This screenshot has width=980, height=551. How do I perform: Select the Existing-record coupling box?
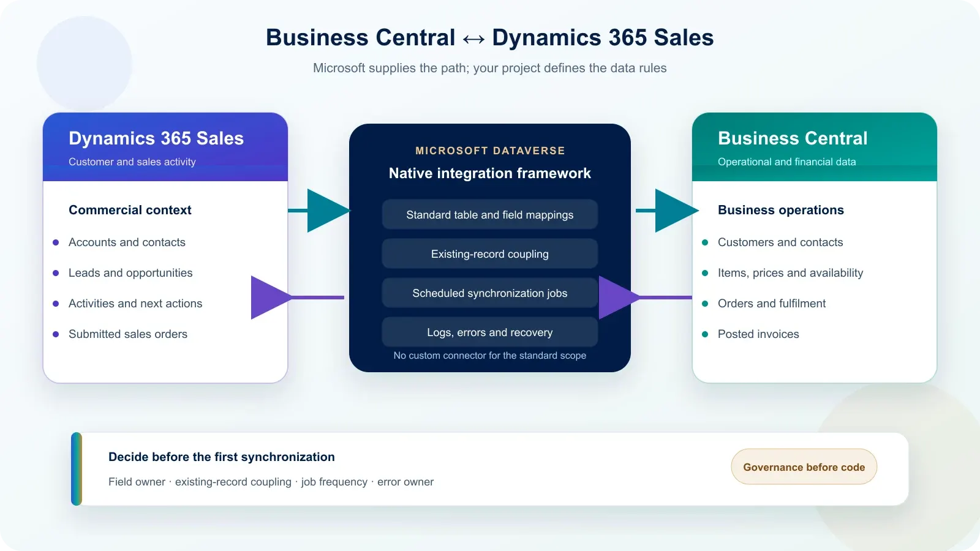490,254
